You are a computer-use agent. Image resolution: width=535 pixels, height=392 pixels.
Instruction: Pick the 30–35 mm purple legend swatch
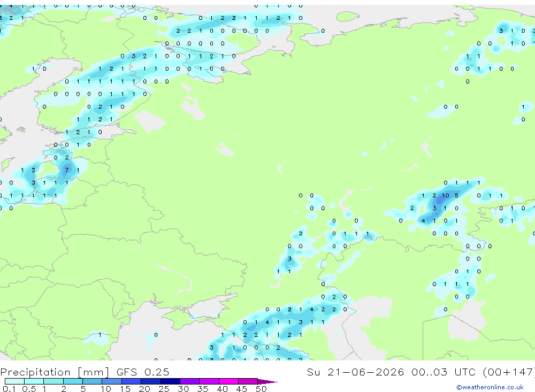click(190, 381)
